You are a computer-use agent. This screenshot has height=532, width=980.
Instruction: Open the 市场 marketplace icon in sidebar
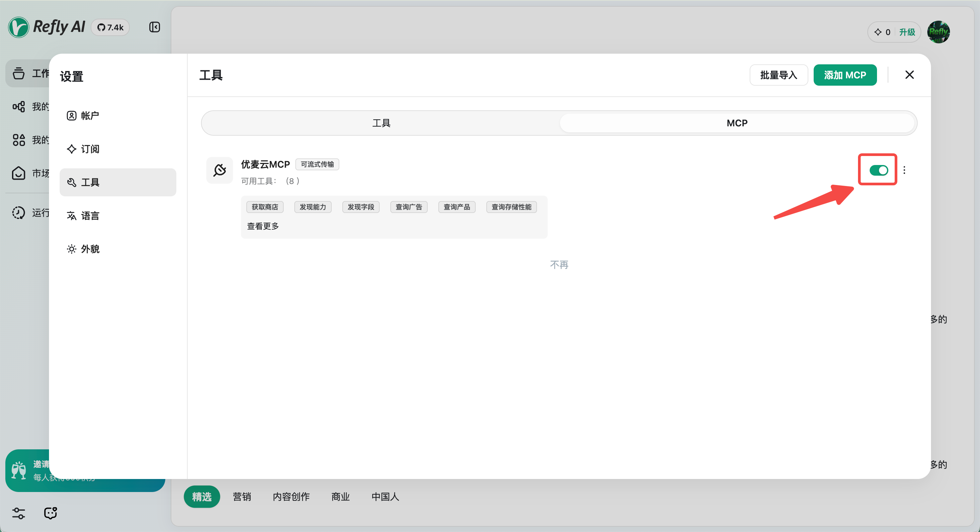[x=19, y=173]
